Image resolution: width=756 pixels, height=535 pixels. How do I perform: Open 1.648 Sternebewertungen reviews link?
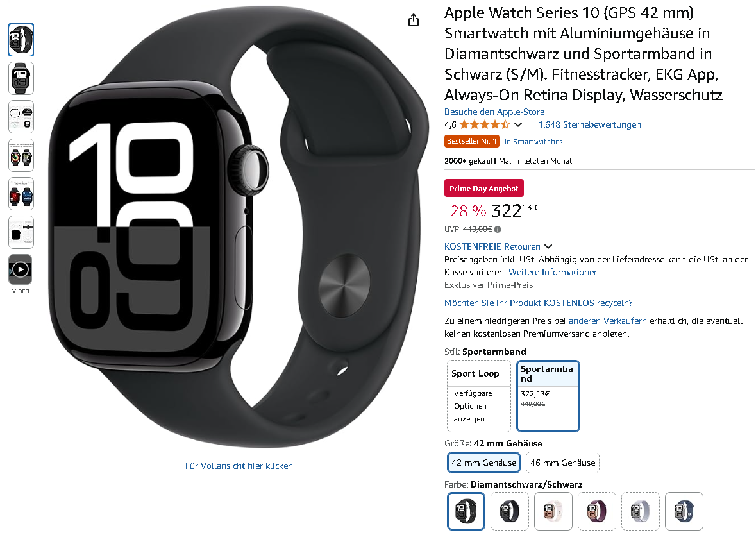[x=589, y=124]
